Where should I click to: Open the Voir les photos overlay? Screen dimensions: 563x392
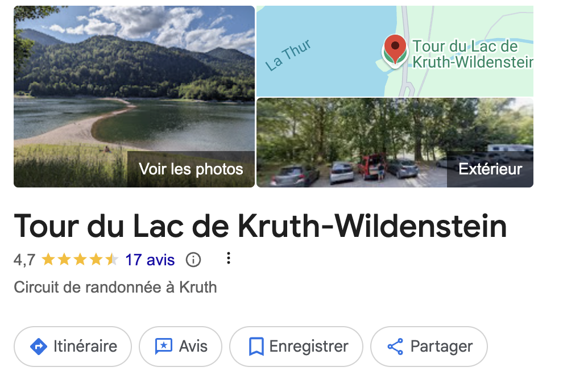[191, 169]
